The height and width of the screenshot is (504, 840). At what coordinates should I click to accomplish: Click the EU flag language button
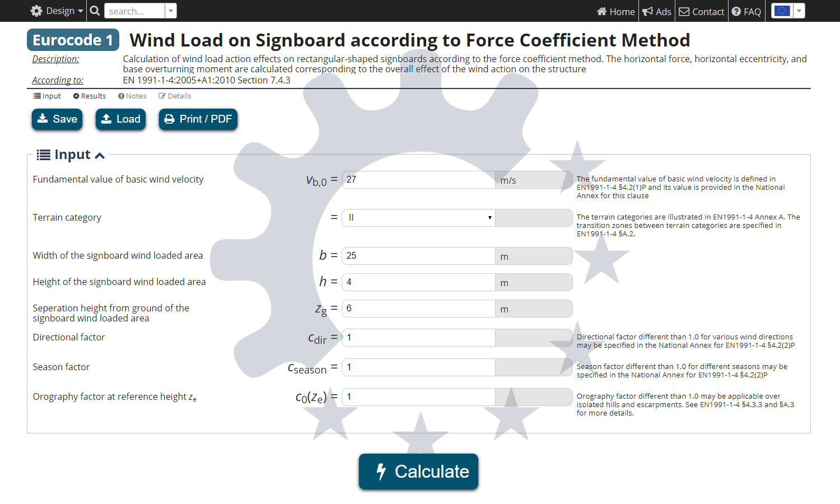[782, 11]
